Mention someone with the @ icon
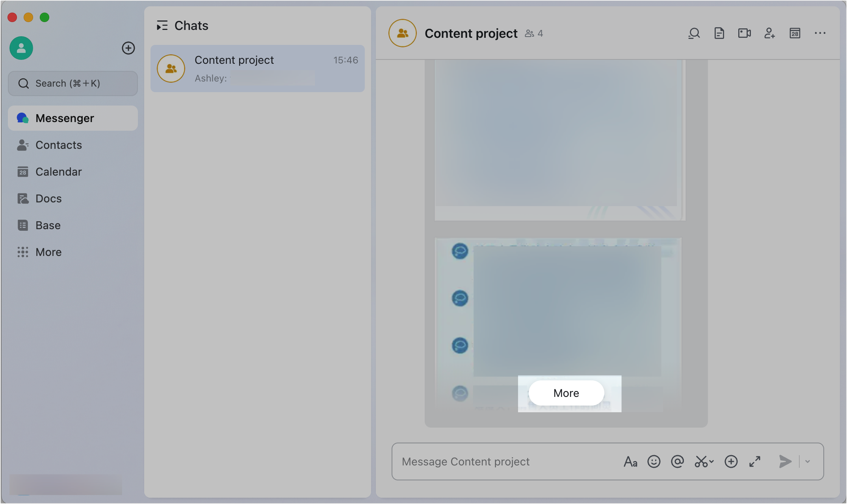 (678, 461)
